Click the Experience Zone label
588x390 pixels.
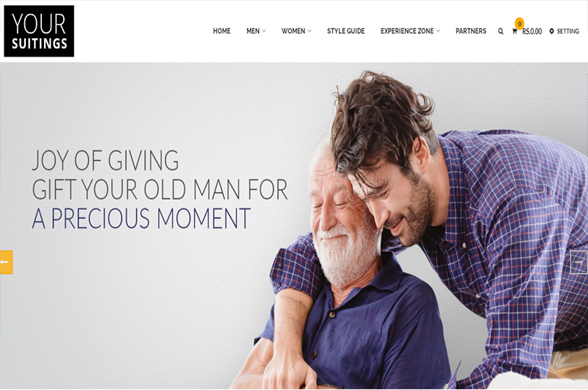tap(407, 31)
